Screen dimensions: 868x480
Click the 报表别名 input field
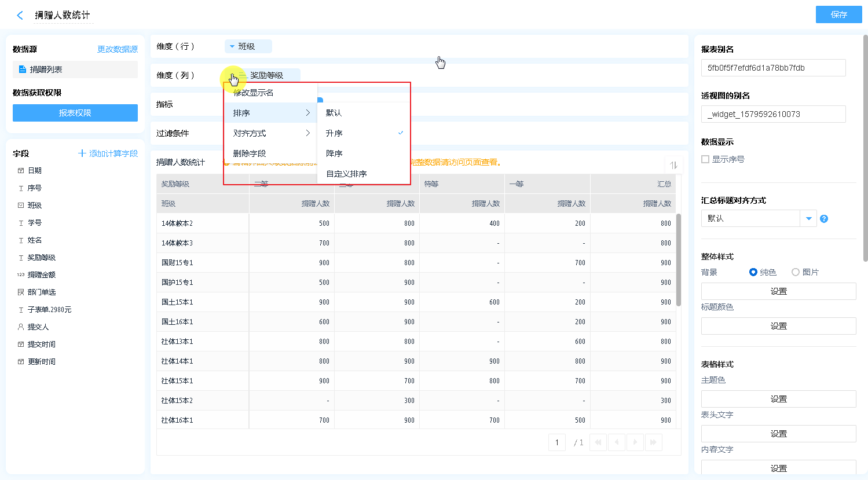[773, 68]
